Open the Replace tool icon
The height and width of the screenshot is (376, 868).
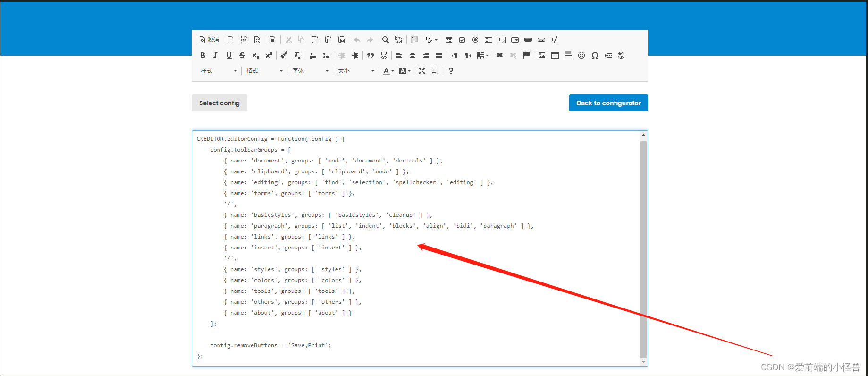point(399,40)
